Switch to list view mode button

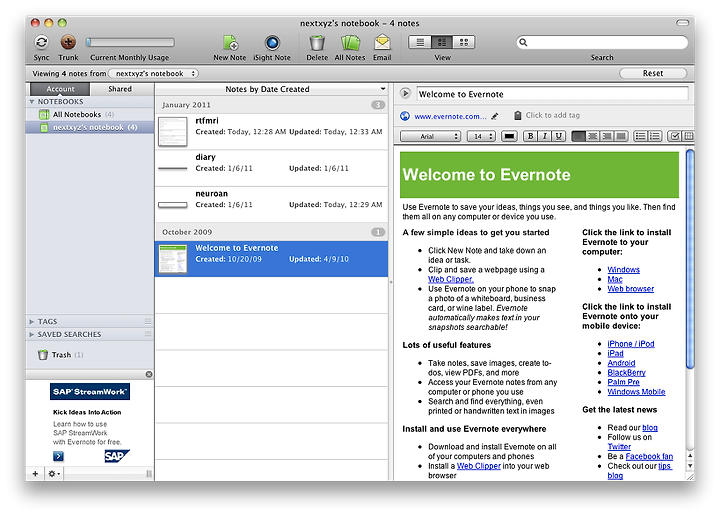[x=420, y=42]
